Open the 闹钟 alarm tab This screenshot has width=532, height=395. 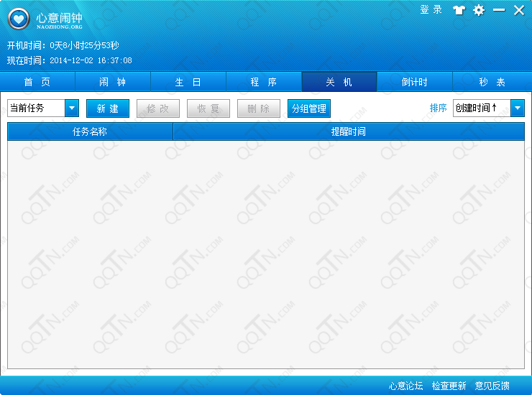click(113, 82)
